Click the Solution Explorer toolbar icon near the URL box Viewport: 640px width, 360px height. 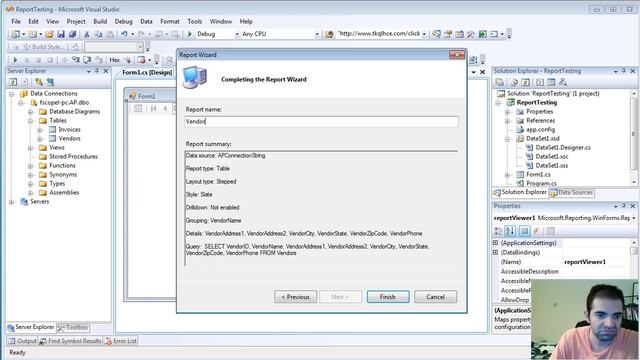tap(436, 34)
